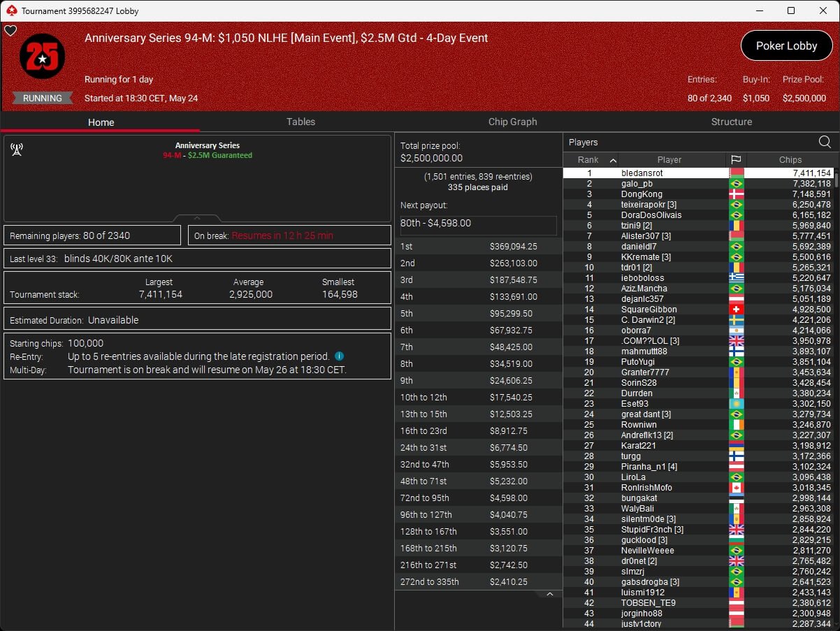Screen dimensions: 840x631
Task: Click ieboboloss's Greece flag
Action: [x=737, y=277]
